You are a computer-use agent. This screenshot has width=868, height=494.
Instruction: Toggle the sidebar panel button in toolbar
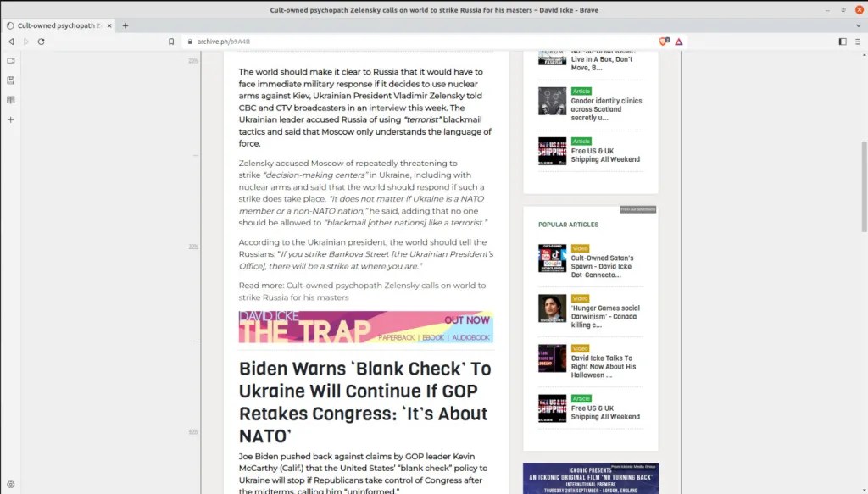(842, 42)
